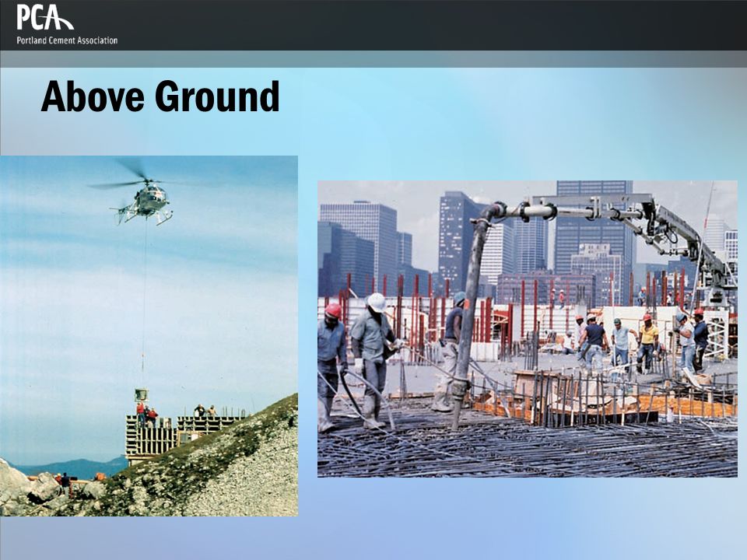747x560 pixels.
Task: Select the 'Above Ground' slide title
Action: pyautogui.click(x=160, y=96)
